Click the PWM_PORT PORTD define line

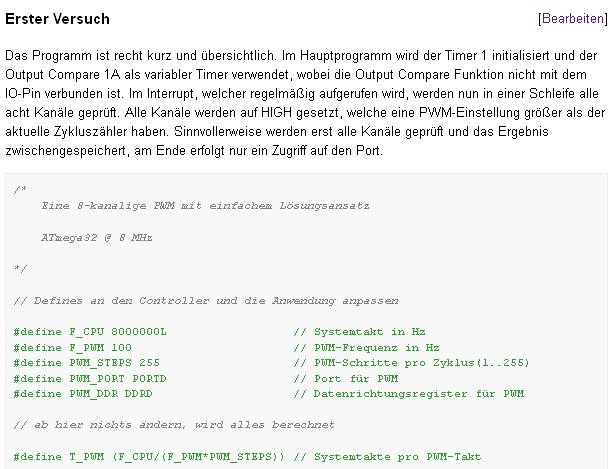pyautogui.click(x=90, y=379)
